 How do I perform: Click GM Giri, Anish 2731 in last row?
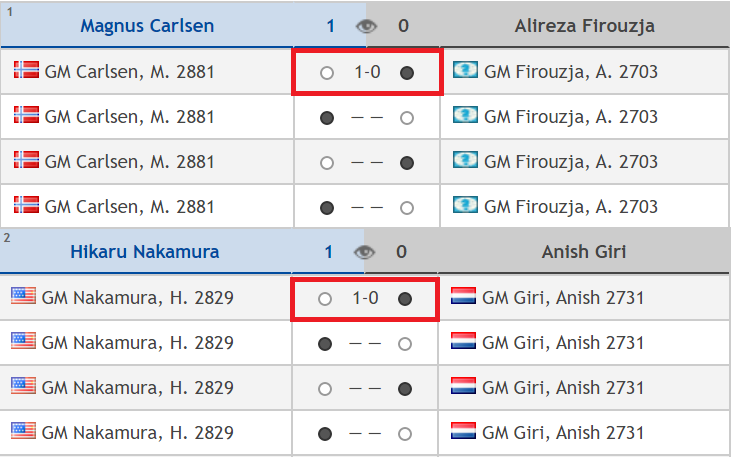562,433
